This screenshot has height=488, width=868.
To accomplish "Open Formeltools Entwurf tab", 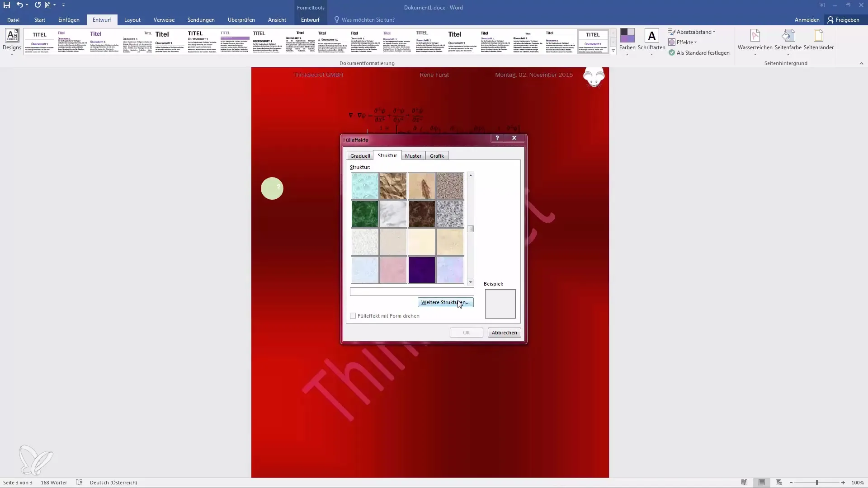I will pos(310,20).
